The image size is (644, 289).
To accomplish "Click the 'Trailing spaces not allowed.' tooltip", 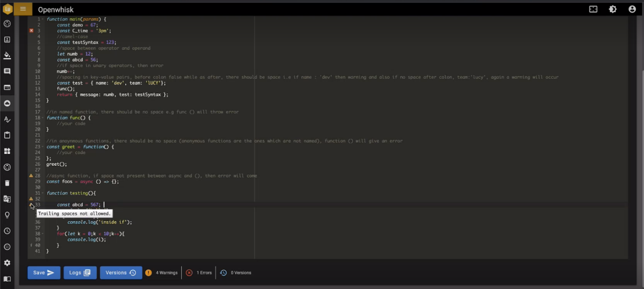I will [74, 214].
